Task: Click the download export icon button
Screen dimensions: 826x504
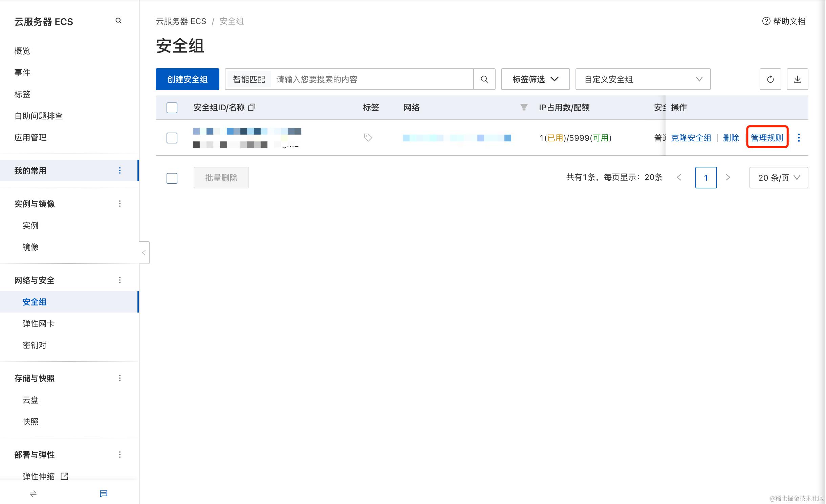Action: pos(797,79)
